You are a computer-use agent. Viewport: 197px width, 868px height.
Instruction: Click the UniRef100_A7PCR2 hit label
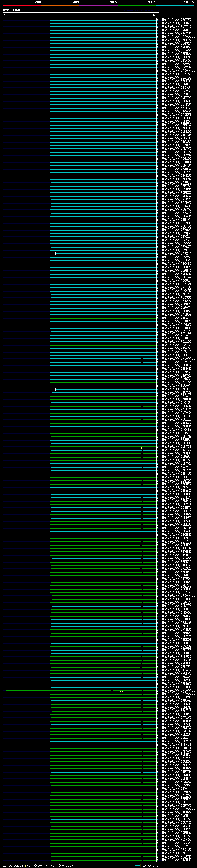pos(177,40)
